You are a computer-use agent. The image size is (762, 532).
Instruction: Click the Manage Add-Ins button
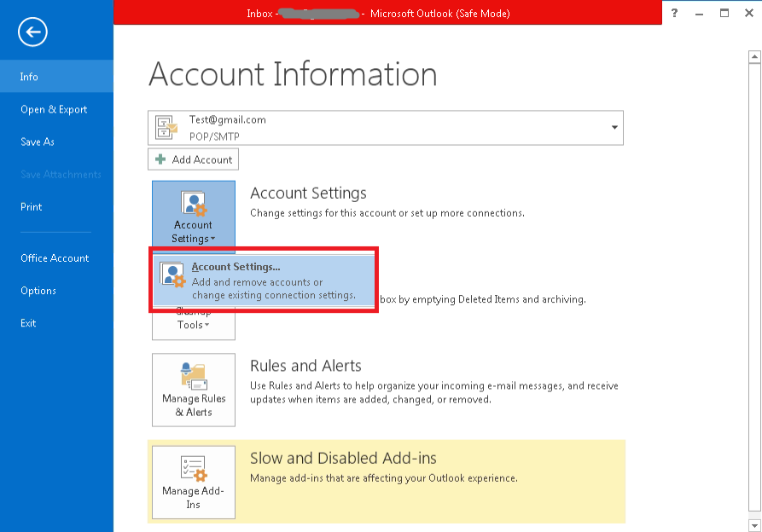click(x=194, y=483)
